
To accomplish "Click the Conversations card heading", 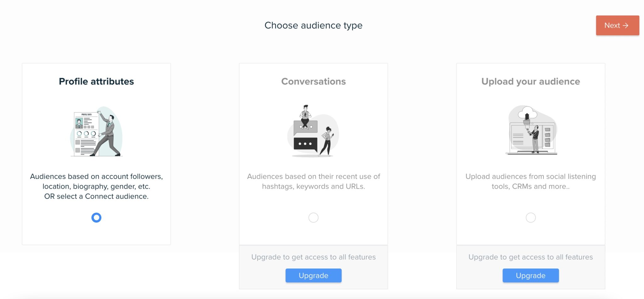I will (313, 81).
